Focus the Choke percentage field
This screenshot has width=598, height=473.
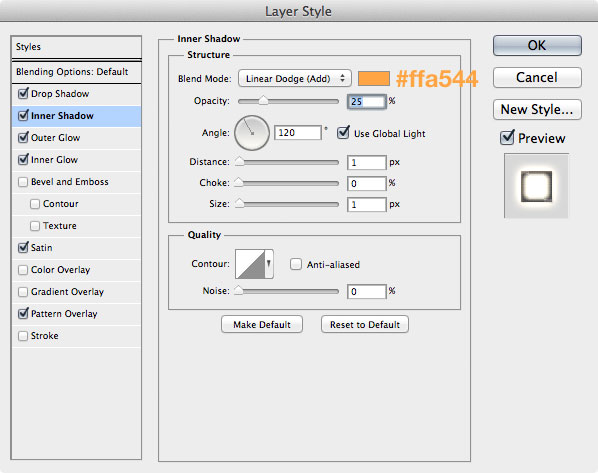(367, 183)
